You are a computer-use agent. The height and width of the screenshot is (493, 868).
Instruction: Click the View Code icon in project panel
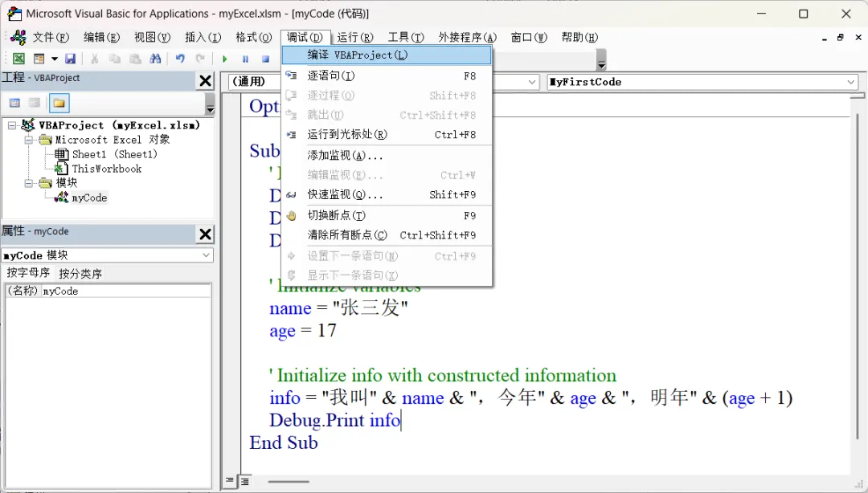pos(15,103)
